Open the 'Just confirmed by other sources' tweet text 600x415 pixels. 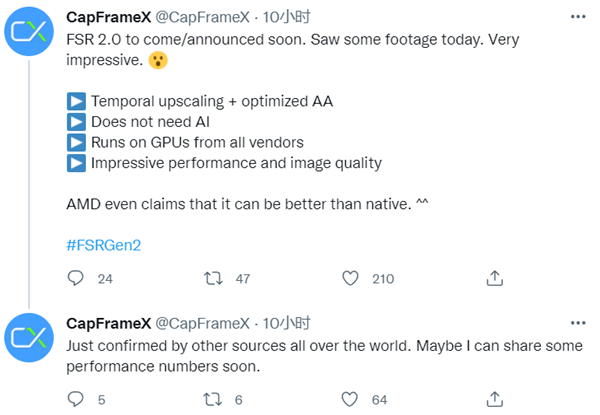point(300,355)
